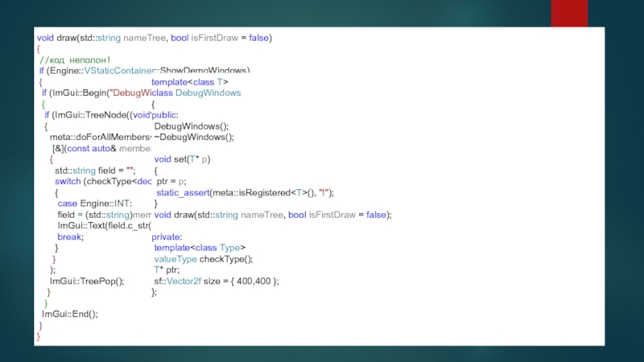Click the top void draw function signature line

click(154, 38)
